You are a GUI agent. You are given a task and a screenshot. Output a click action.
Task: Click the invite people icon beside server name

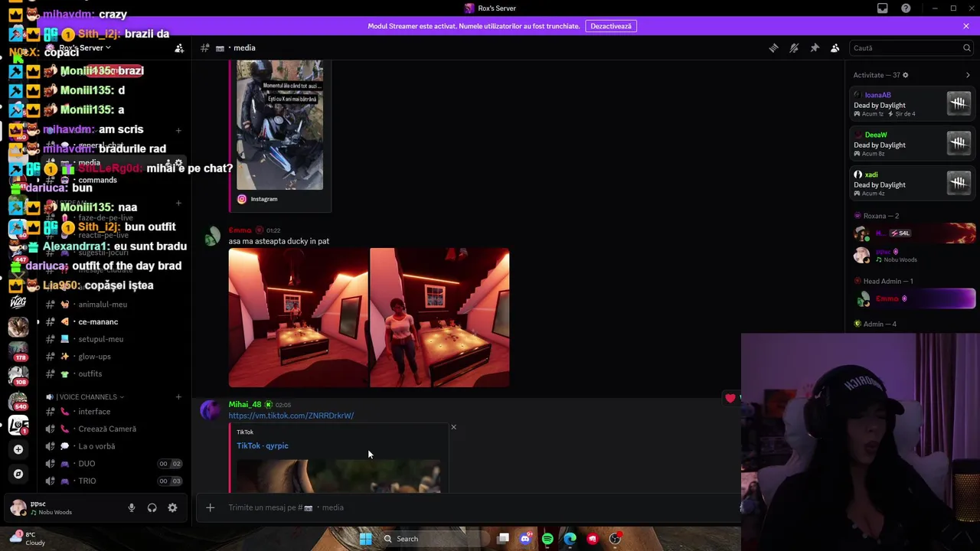click(179, 48)
